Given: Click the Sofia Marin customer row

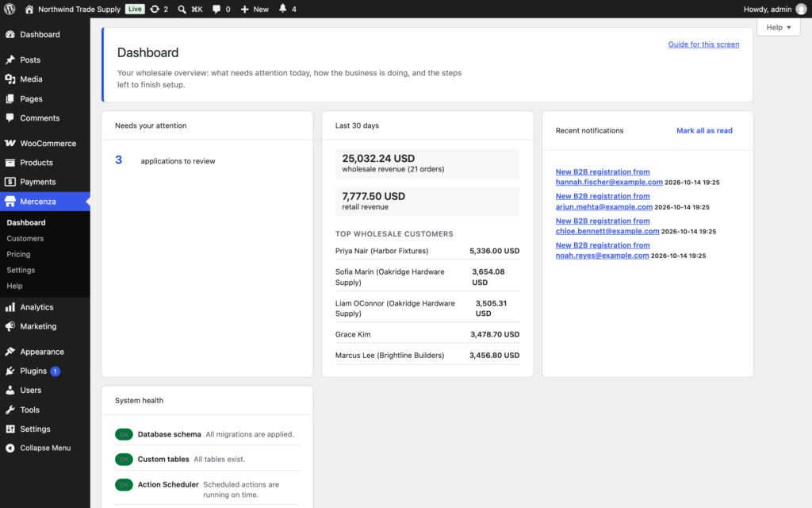Looking at the screenshot, I should pos(427,277).
